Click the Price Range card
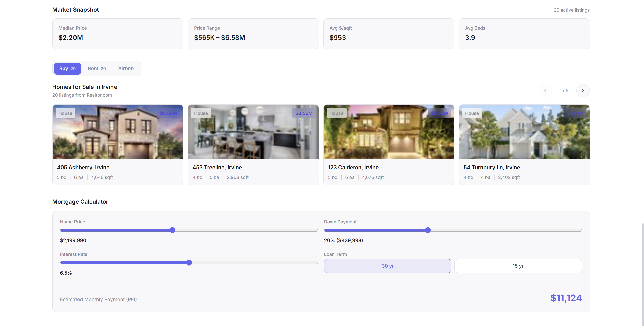 (x=253, y=33)
